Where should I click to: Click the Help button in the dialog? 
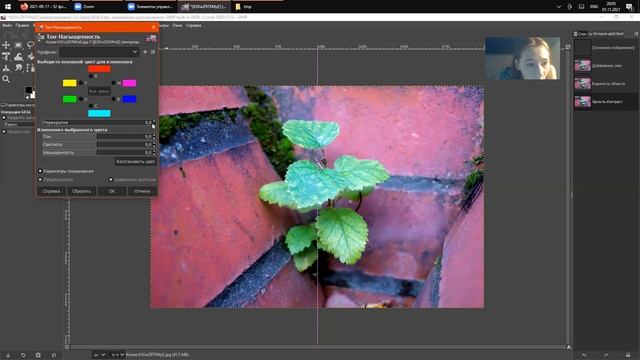(x=51, y=191)
